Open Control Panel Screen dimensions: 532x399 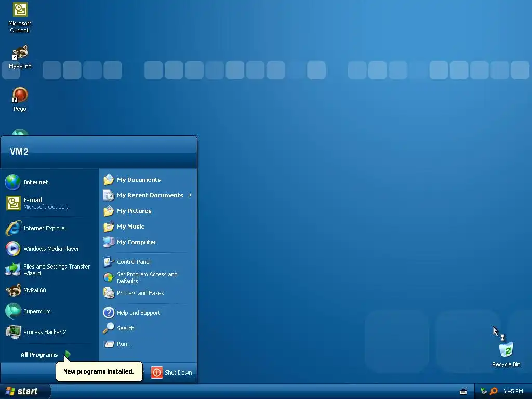[x=148, y=262]
